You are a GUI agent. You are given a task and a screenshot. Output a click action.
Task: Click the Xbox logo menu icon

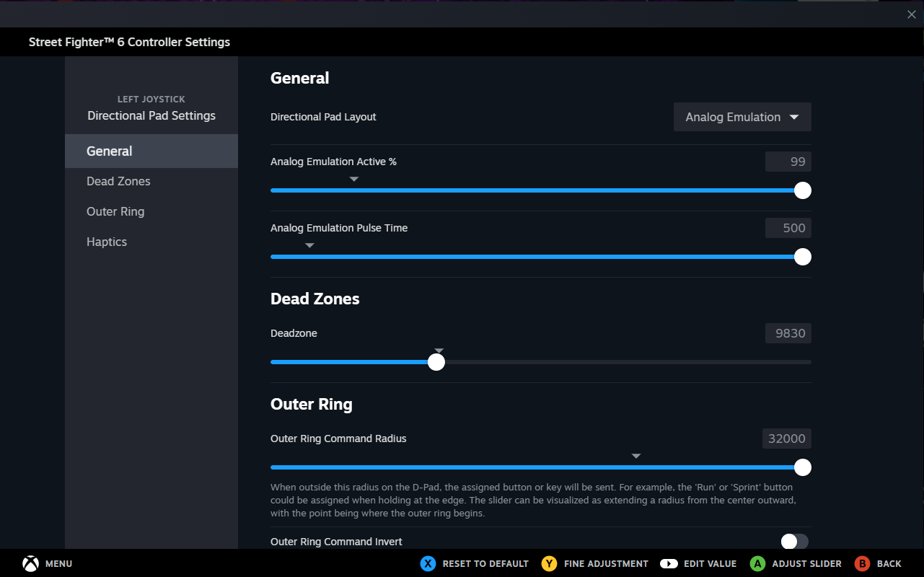[30, 563]
